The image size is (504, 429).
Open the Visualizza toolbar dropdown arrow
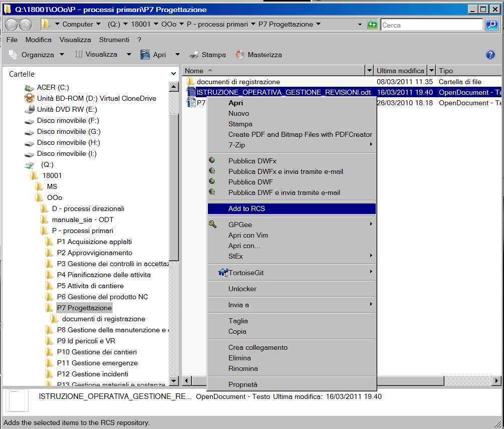(129, 55)
